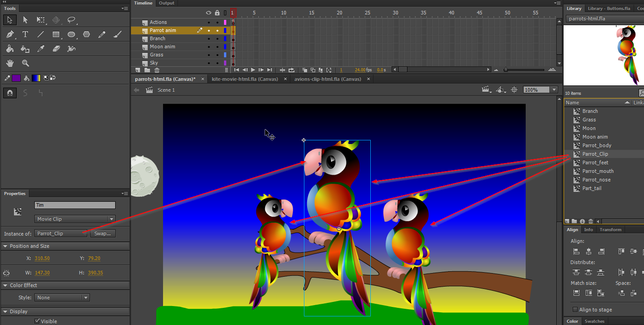Screen dimensions: 644x325
Task: Choose the Oval tool
Action: 71,34
